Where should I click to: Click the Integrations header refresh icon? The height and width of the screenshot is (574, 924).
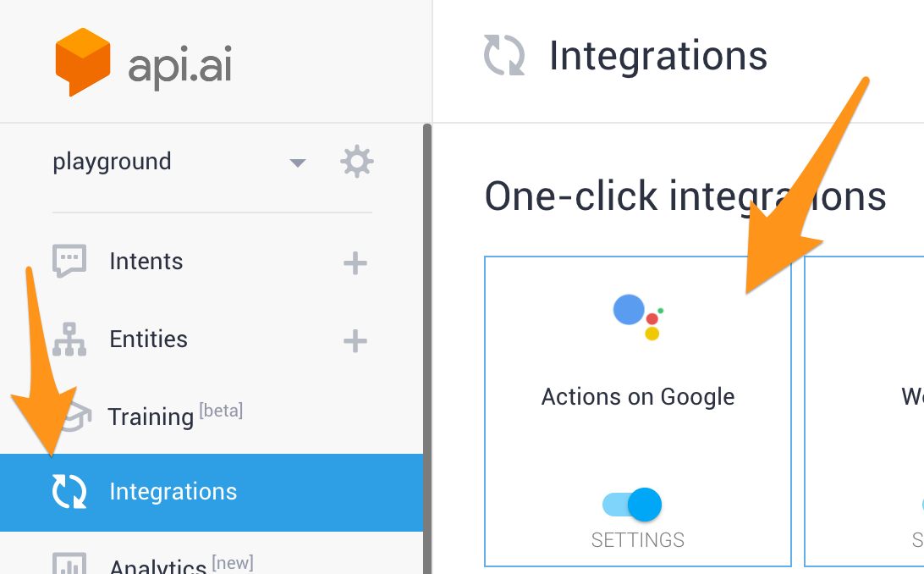(504, 56)
